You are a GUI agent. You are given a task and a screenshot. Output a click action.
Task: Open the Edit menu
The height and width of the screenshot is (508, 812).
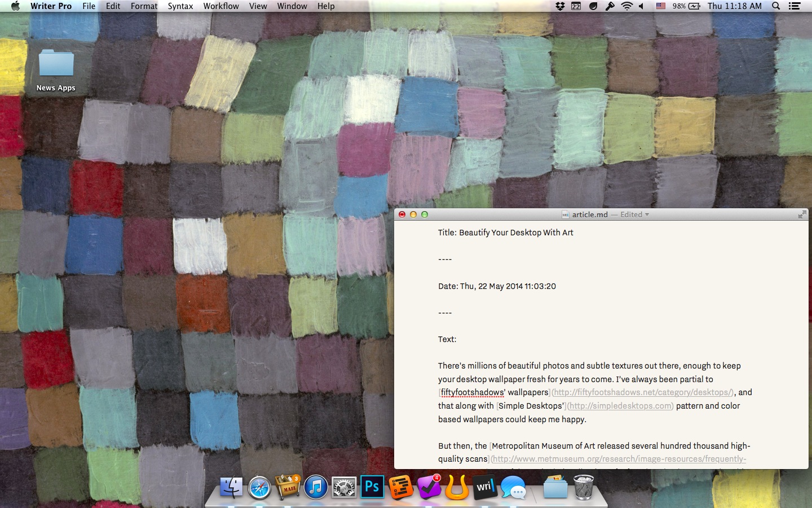tap(113, 6)
